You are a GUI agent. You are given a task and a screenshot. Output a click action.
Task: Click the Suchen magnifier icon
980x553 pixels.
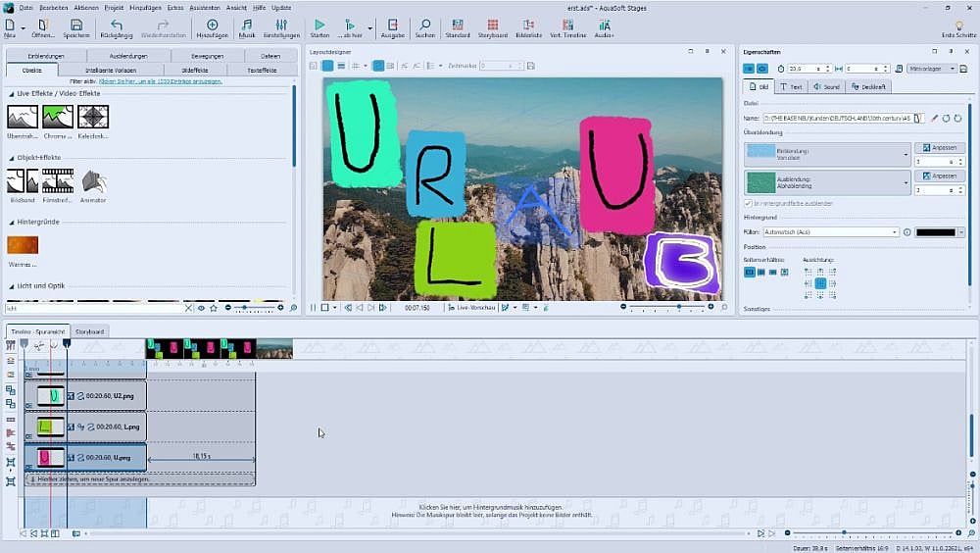pyautogui.click(x=424, y=27)
